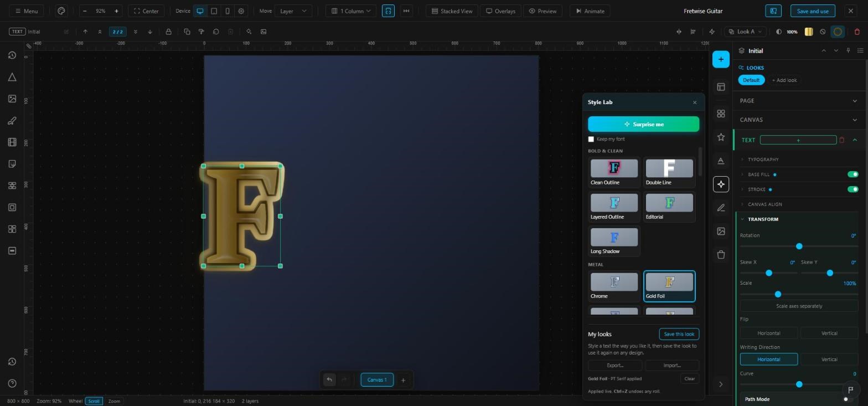Click the undo arrow below canvas
Viewport: 868px width, 406px height.
(x=329, y=380)
